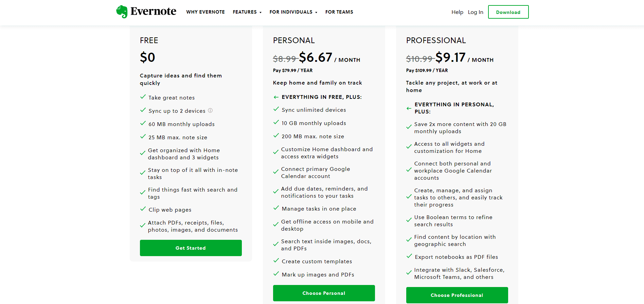
Task: Open the Log In link
Action: 475,12
